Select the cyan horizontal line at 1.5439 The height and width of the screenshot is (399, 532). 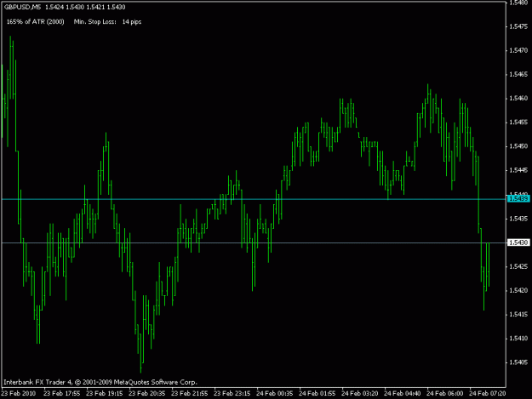click(x=254, y=199)
